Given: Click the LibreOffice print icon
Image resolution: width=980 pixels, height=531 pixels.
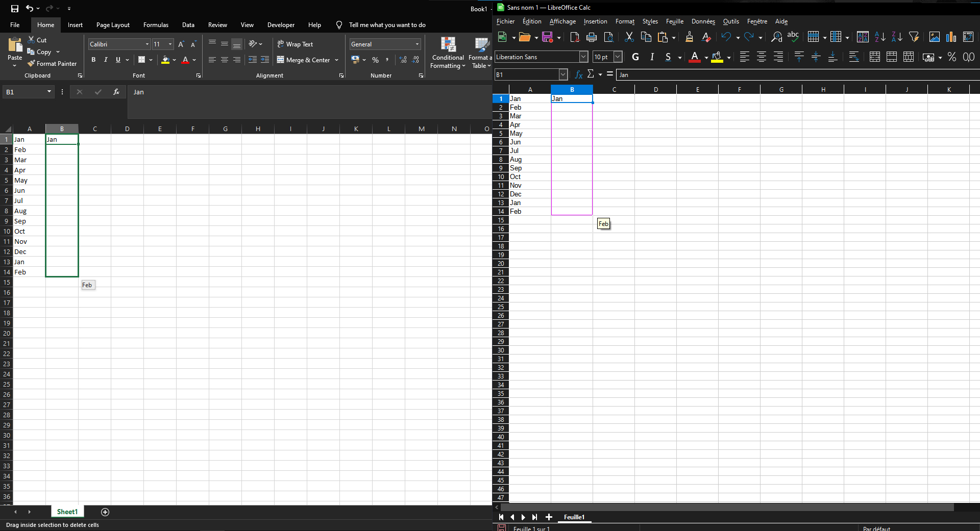Looking at the screenshot, I should (592, 37).
